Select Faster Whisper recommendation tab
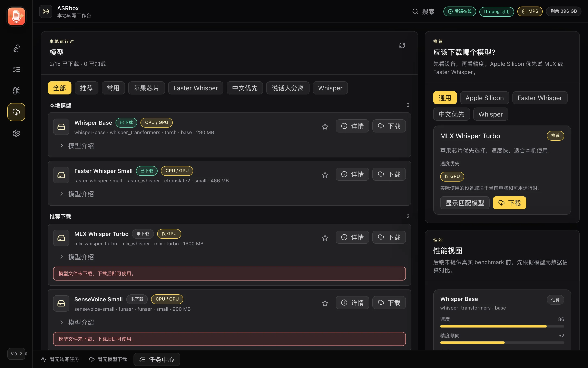This screenshot has height=368, width=588. (x=540, y=98)
